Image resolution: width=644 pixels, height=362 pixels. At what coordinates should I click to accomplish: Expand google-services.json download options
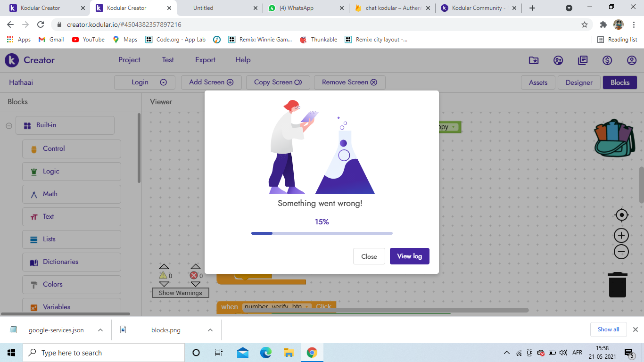coord(100,330)
